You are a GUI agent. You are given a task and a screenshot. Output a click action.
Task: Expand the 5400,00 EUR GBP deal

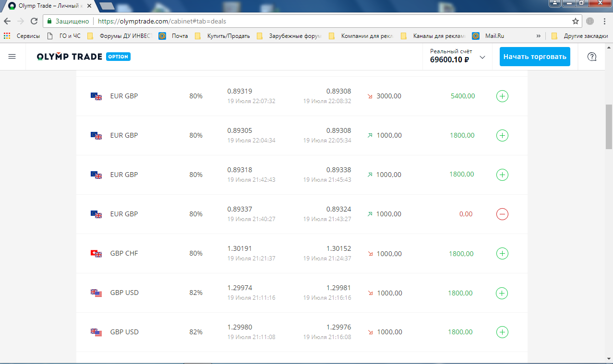pyautogui.click(x=502, y=96)
